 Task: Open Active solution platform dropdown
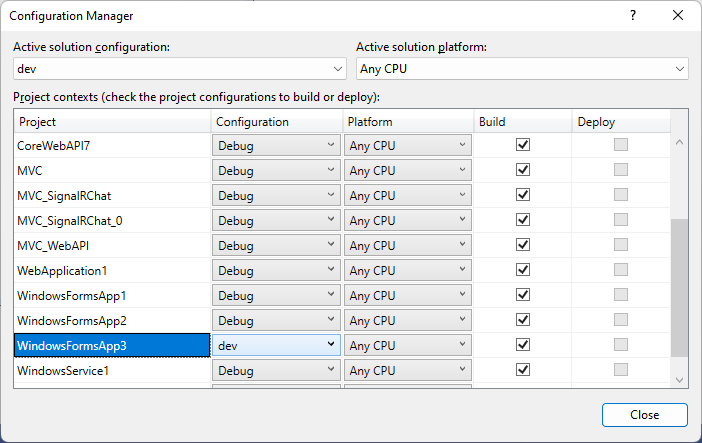(522, 69)
